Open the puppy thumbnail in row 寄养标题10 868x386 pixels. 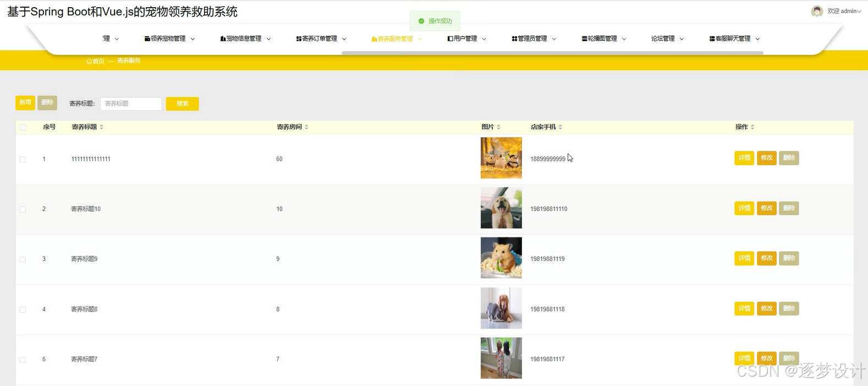pos(501,208)
